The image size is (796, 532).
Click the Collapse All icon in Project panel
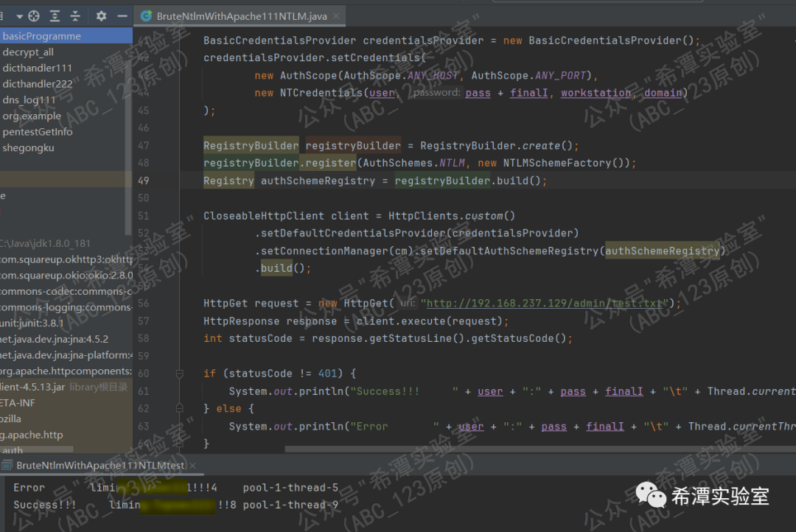[x=75, y=16]
